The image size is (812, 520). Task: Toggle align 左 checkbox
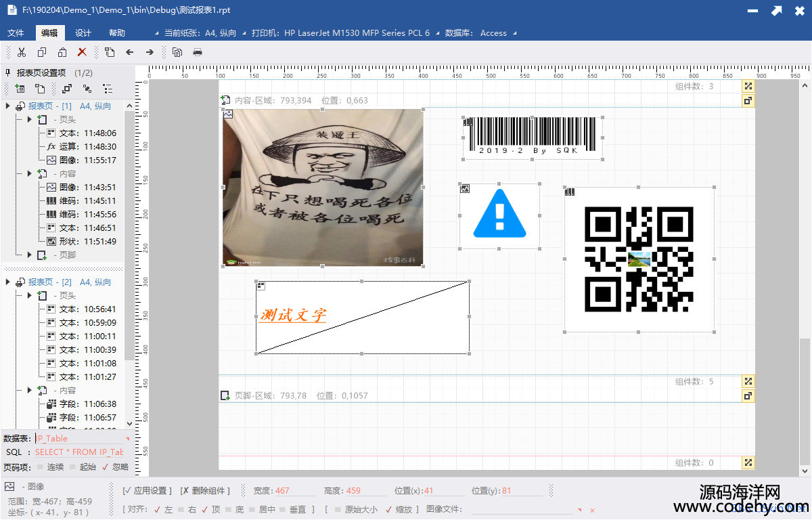pos(163,510)
